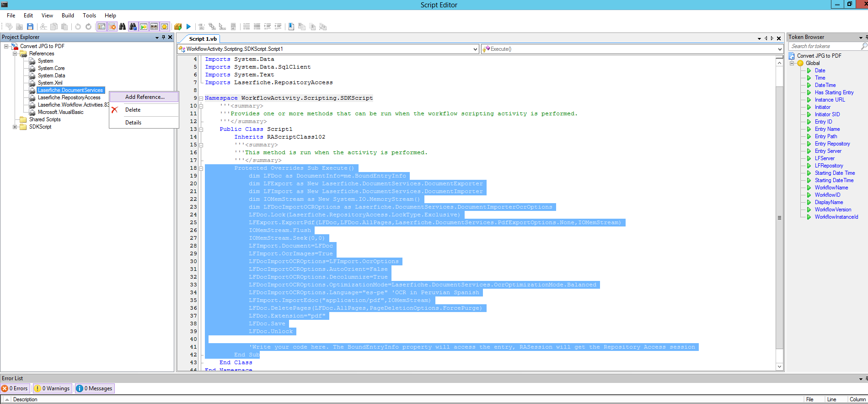
Task: Click the Errors red icon in Error List
Action: (x=5, y=388)
